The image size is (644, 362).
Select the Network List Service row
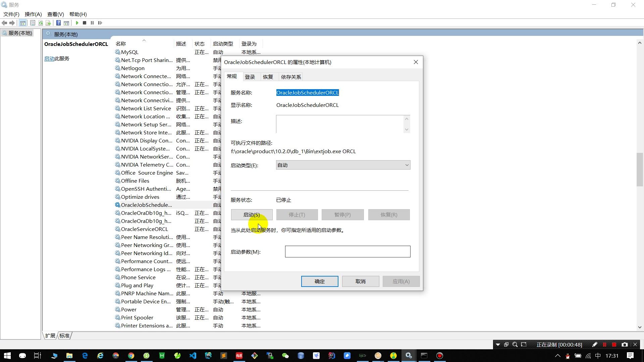pos(146,108)
